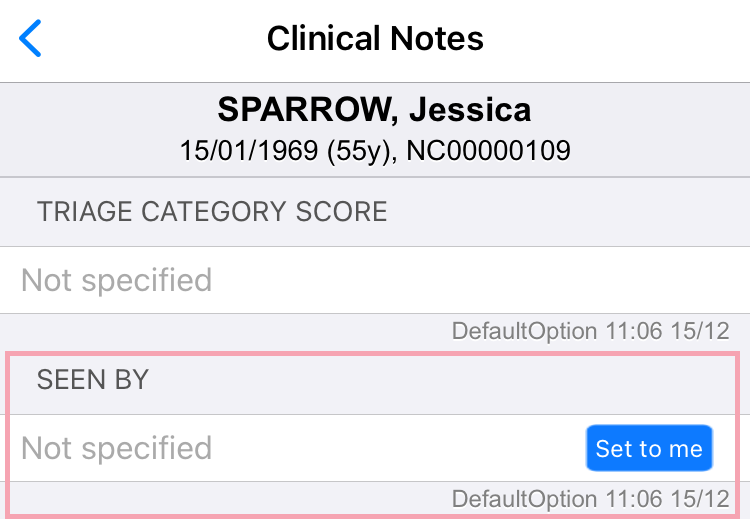Tap the patient surname SPARROW
750x519 pixels.
(x=298, y=109)
